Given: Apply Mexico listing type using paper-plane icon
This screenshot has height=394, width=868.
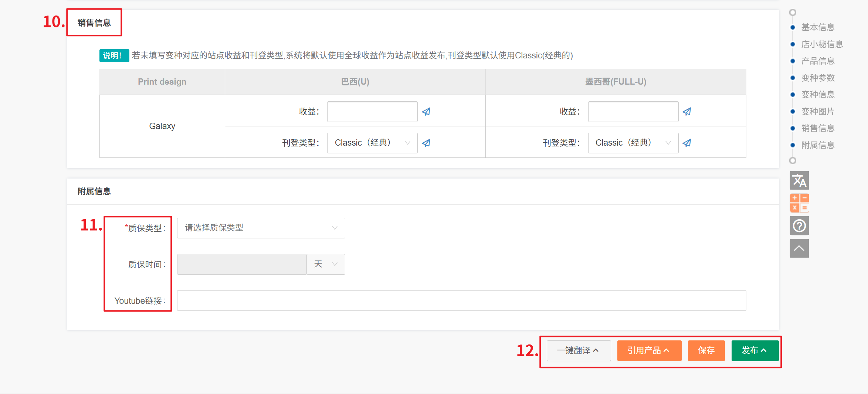Looking at the screenshot, I should [x=687, y=143].
